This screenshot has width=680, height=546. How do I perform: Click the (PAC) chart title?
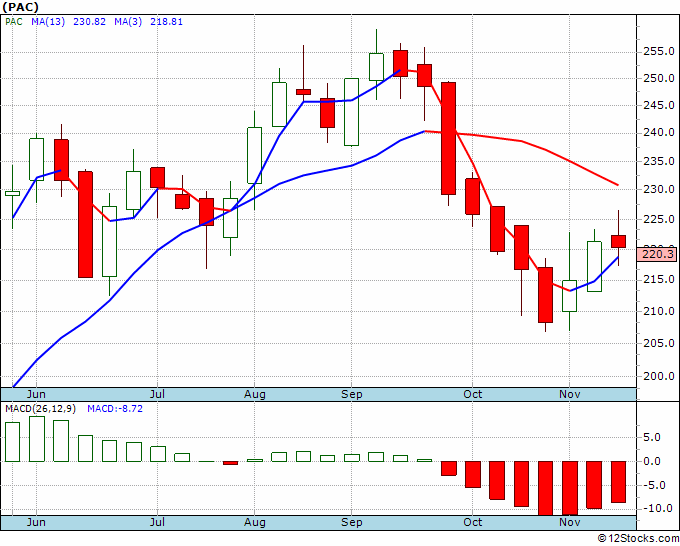pos(20,7)
